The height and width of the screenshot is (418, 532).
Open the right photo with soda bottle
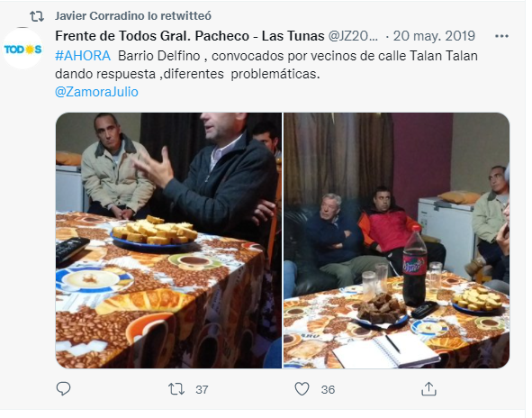tap(396, 241)
